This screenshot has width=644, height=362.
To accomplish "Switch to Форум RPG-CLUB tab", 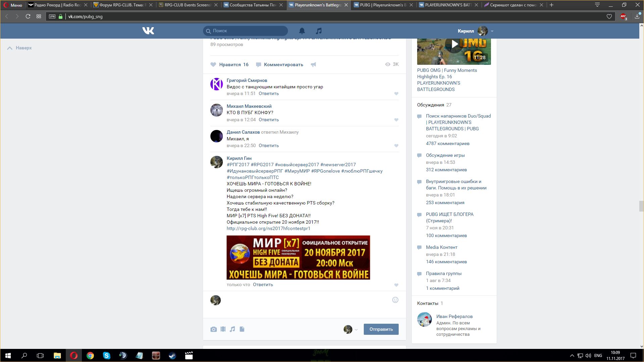I will click(121, 5).
